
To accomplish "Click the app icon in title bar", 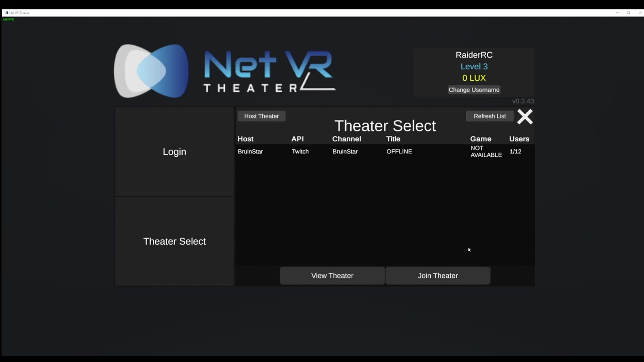I will pos(7,13).
